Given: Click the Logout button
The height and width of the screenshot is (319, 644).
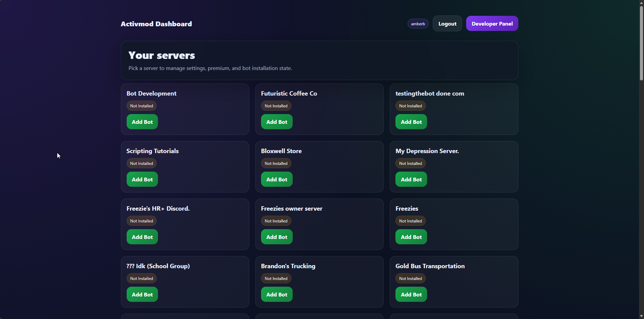Looking at the screenshot, I should point(447,24).
